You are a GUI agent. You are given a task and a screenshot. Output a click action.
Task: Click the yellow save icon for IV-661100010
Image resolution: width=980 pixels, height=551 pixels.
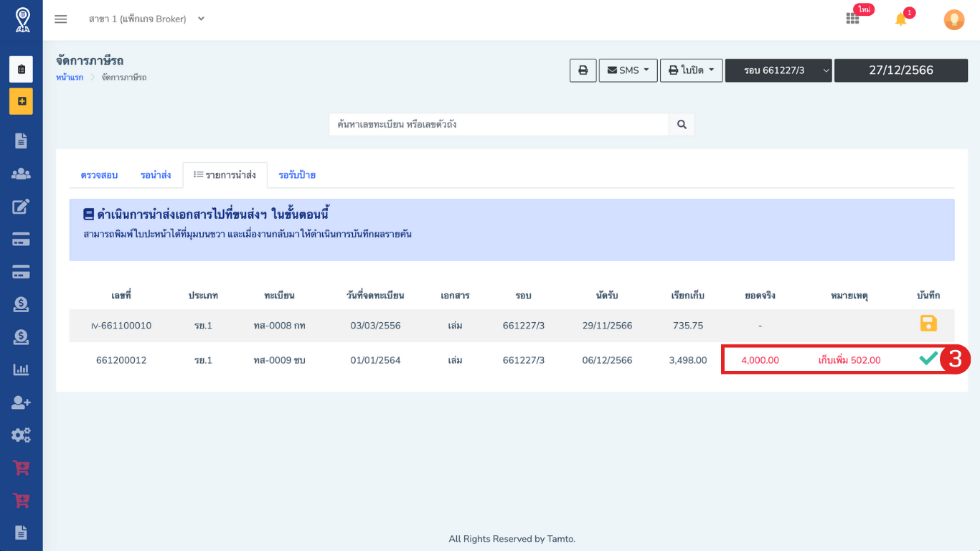[x=928, y=324]
